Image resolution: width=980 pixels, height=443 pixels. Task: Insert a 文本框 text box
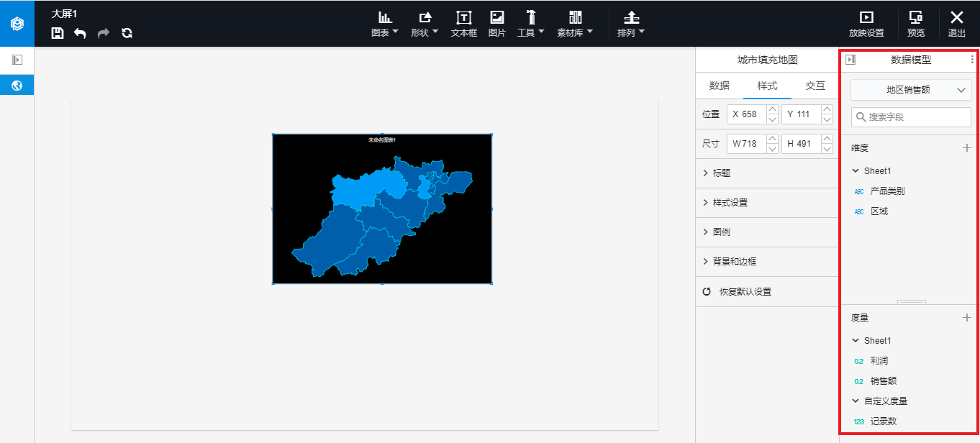pos(464,24)
